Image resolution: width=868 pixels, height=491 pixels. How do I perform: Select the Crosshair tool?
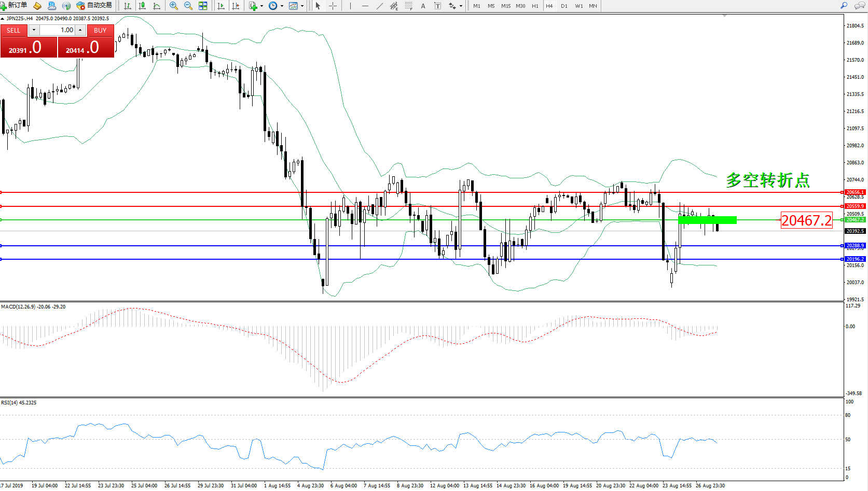click(333, 6)
